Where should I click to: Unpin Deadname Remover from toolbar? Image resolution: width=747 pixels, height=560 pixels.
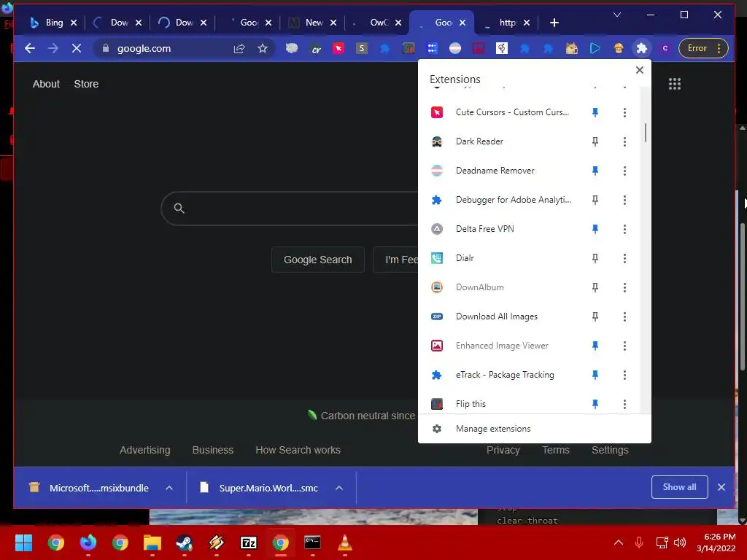595,171
